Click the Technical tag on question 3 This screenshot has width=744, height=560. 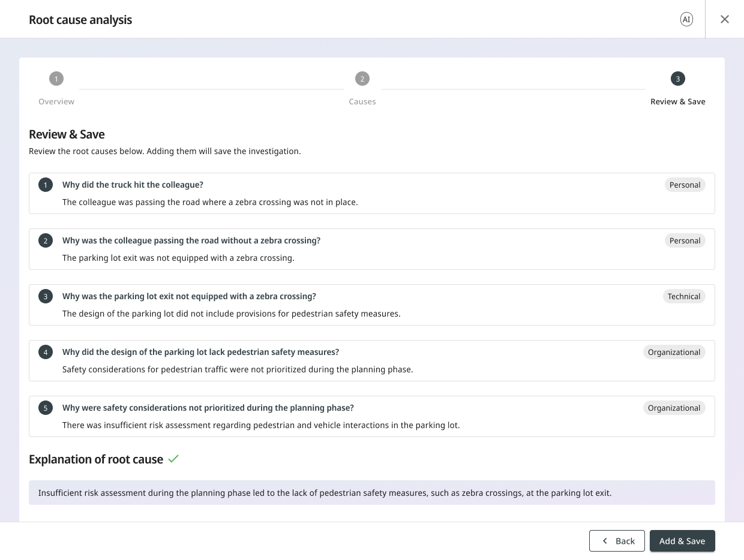click(684, 296)
